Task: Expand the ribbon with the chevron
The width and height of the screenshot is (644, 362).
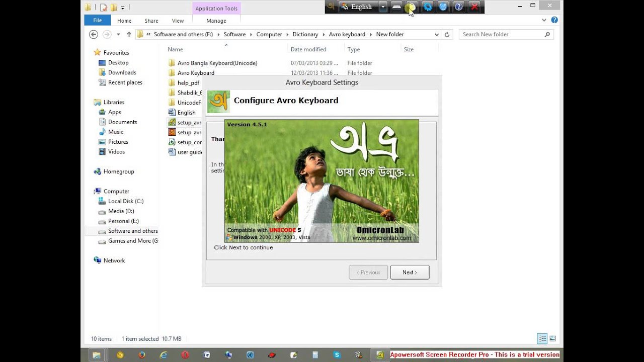Action: [544, 20]
